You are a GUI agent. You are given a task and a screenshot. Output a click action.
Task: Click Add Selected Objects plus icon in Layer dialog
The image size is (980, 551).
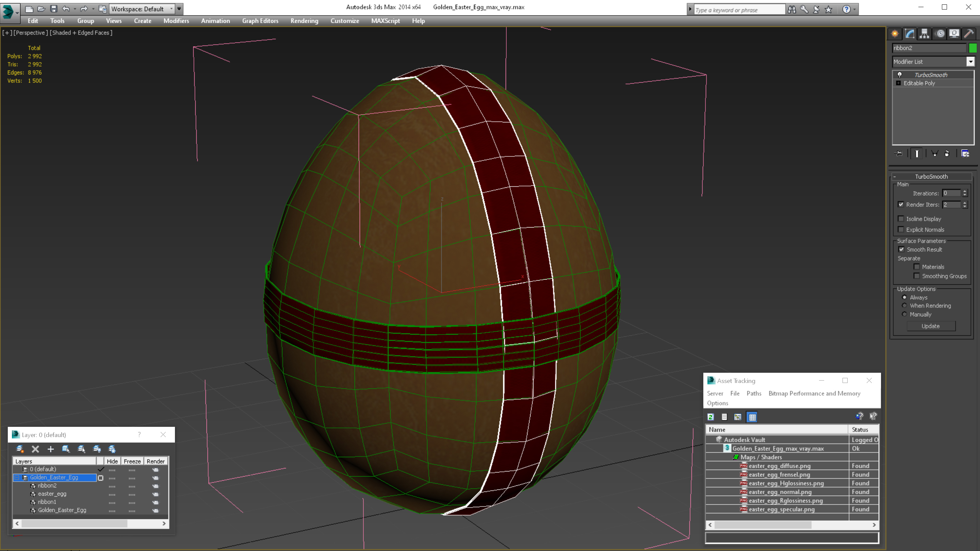pos(51,449)
